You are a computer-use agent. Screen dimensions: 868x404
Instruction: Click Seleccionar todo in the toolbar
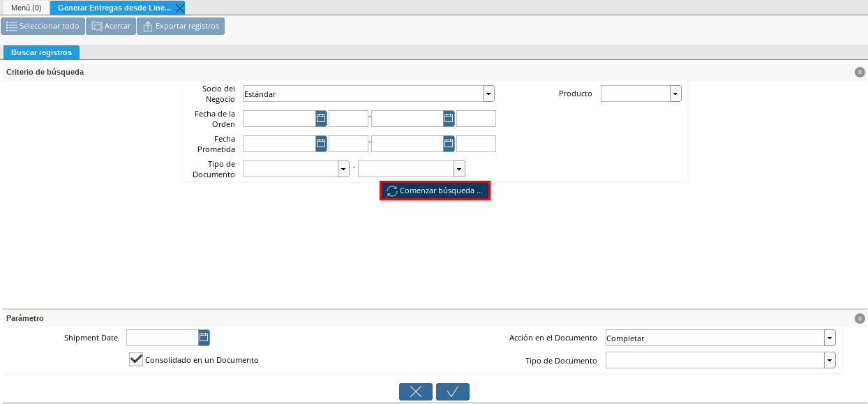(43, 26)
